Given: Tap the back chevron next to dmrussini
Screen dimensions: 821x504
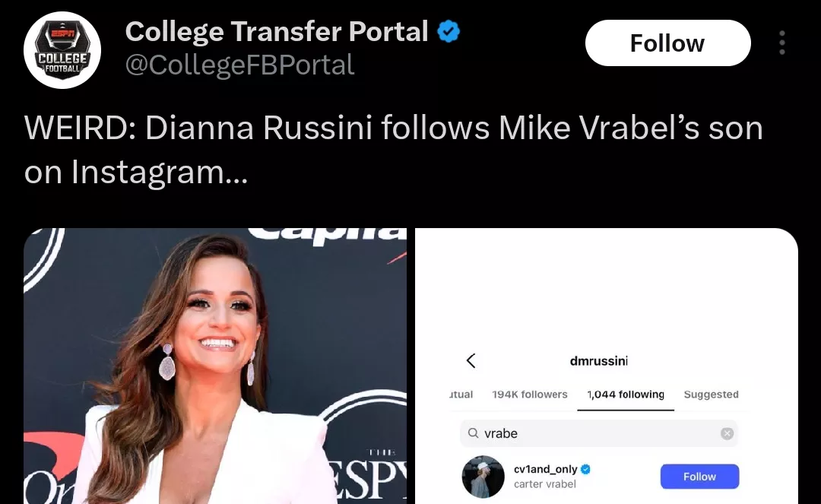Looking at the screenshot, I should click(x=471, y=360).
